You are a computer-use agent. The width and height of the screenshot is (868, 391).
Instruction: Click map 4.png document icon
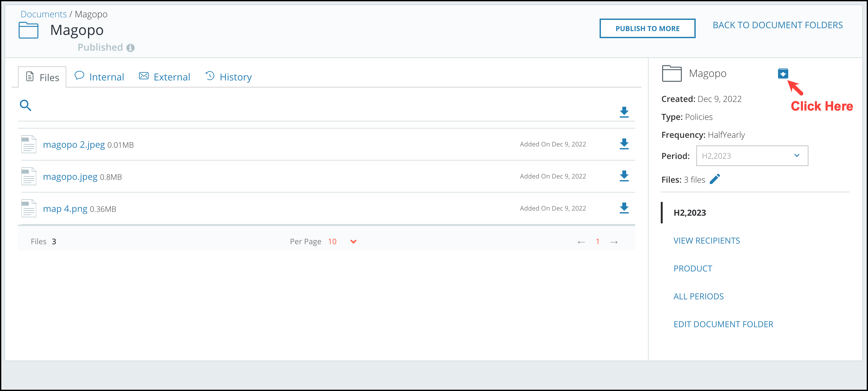coord(29,208)
